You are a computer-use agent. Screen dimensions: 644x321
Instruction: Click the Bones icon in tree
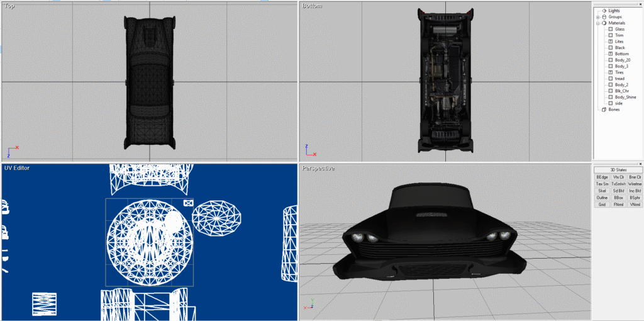(604, 110)
